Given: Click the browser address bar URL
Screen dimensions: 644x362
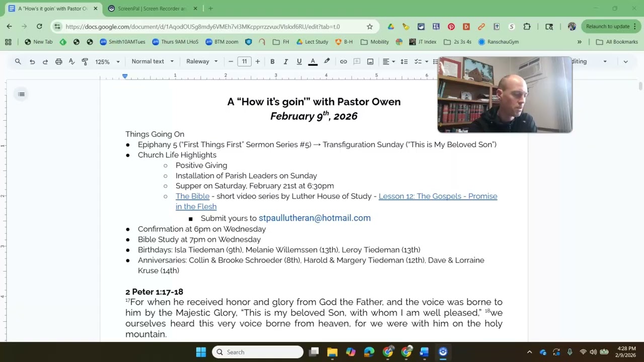Looking at the screenshot, I should pyautogui.click(x=203, y=27).
